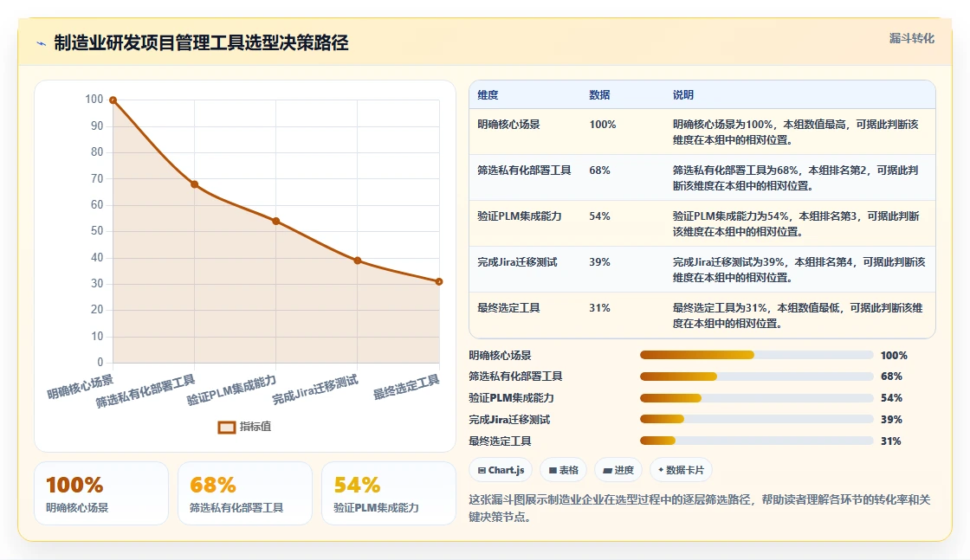Toggle the 指标值 legend swatch

point(226,427)
